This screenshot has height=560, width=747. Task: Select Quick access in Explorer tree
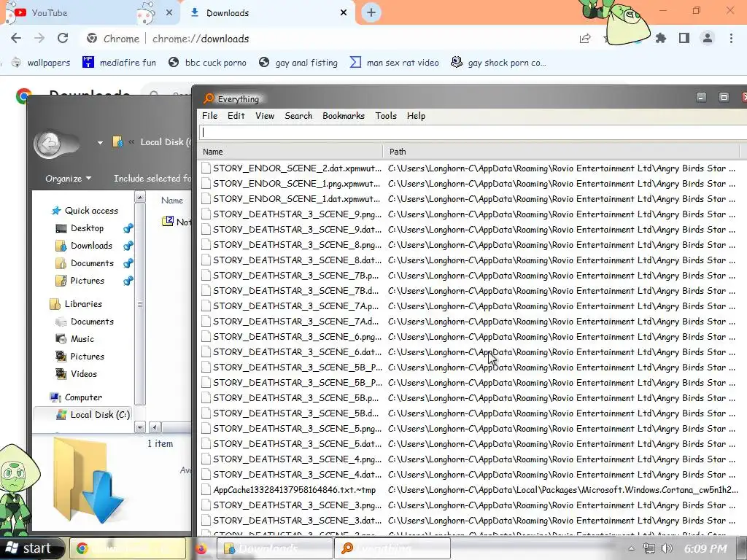tap(85, 211)
